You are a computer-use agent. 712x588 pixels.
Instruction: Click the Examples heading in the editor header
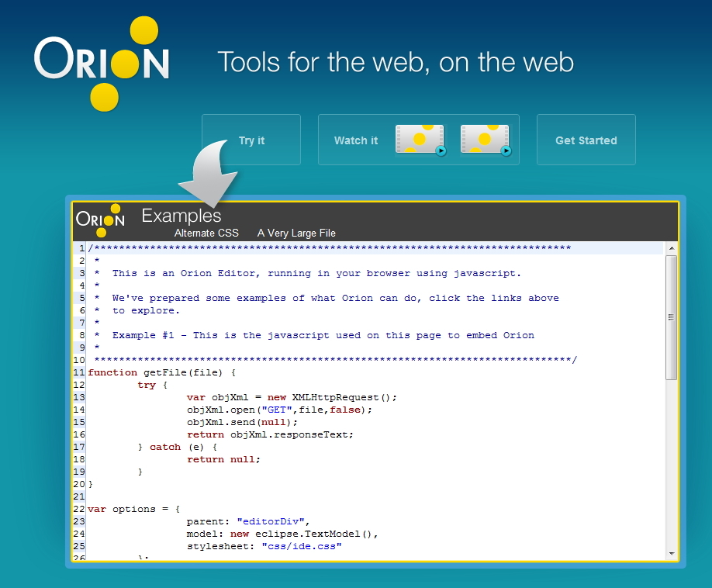181,216
